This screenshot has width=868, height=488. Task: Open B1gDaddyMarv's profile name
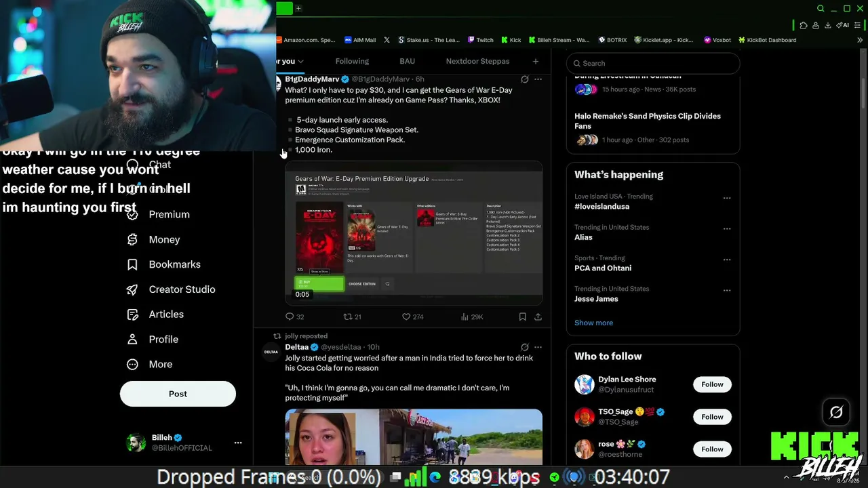point(312,79)
